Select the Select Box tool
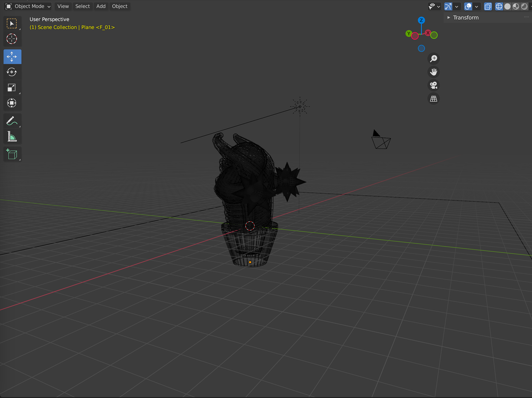The height and width of the screenshot is (398, 532). click(12, 24)
